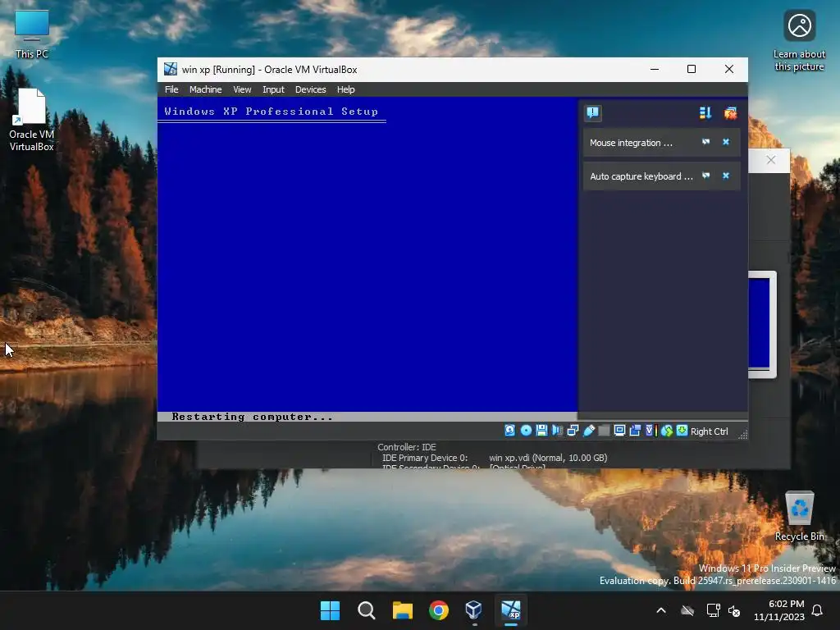Screen dimensions: 840x630
Task: Click the VirtualBox icon in the title bar
Action: (171, 69)
